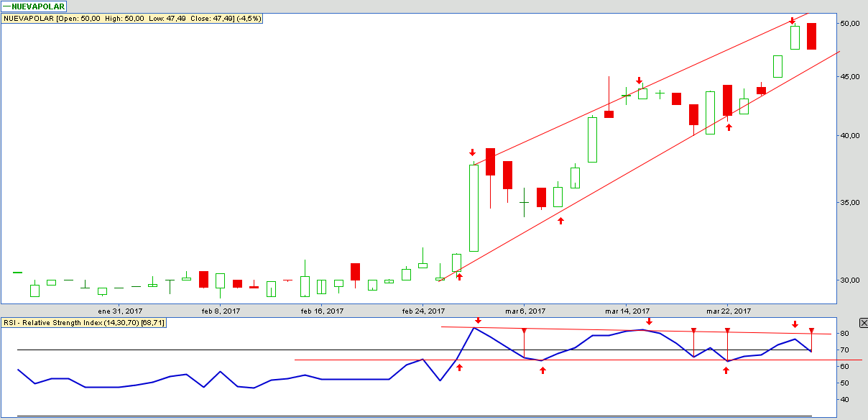Viewport: 868px width, 420px height.
Task: Click the 50,00 price axis label
Action: (x=850, y=24)
